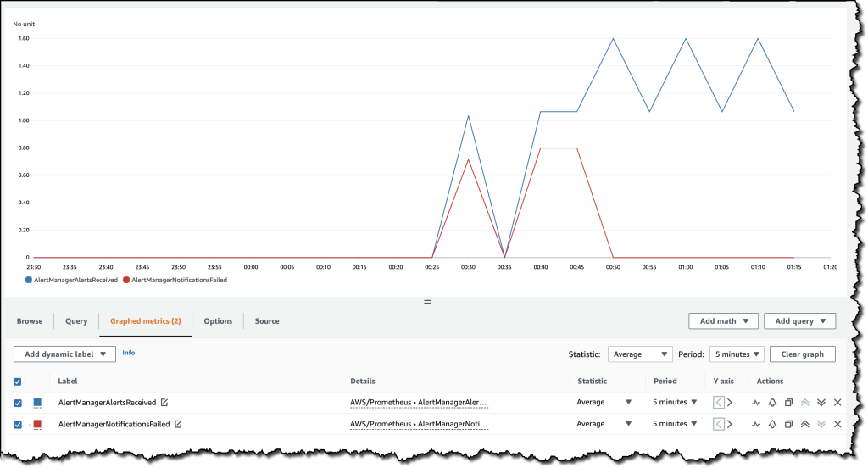Image resolution: width=868 pixels, height=468 pixels.
Task: Create alarm bell for AlertManagerAlertsReceived
Action: tap(772, 403)
